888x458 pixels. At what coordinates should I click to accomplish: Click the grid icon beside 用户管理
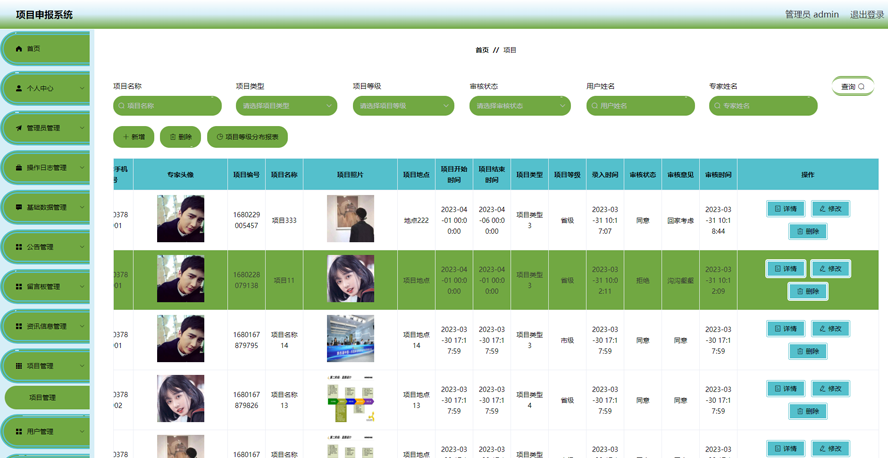click(x=19, y=431)
